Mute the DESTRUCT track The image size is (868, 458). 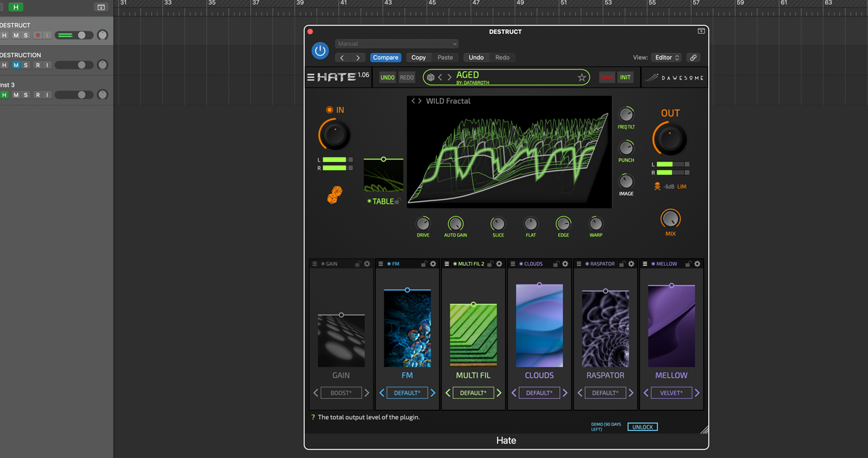15,35
